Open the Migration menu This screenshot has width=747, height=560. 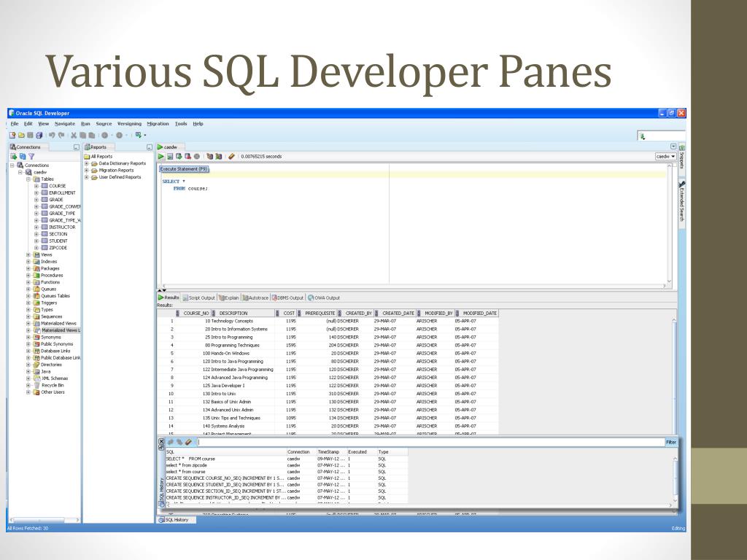point(158,124)
